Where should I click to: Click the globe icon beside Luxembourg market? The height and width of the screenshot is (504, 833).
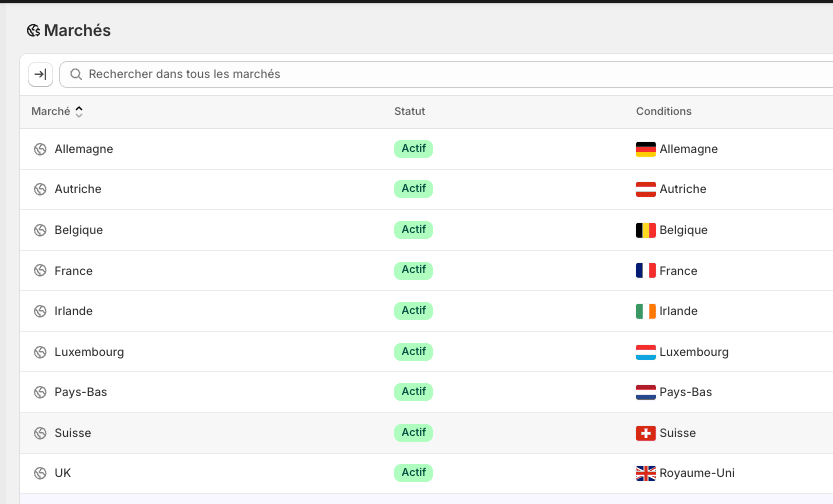click(x=40, y=352)
